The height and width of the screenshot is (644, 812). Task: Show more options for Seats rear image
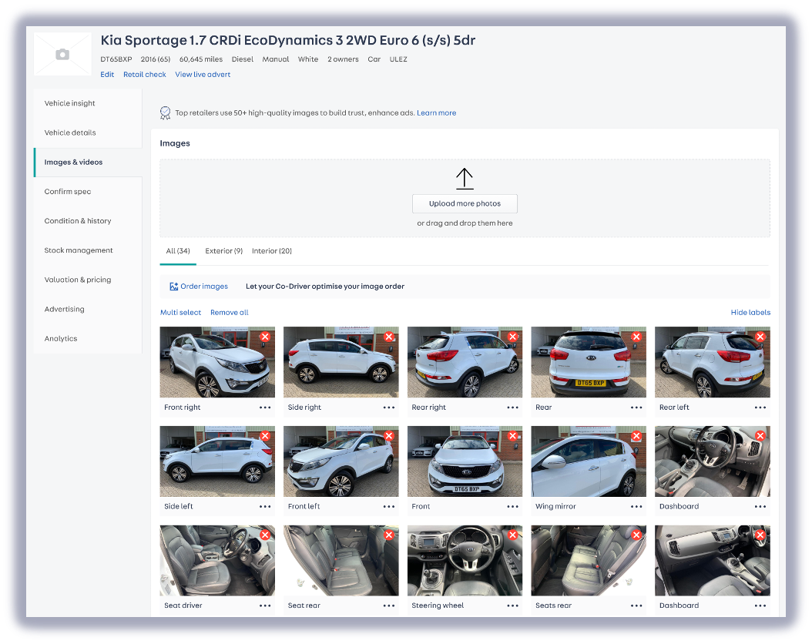tap(636, 605)
